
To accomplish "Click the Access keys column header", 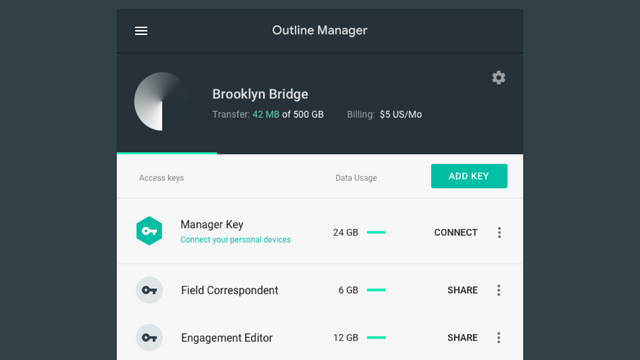I will pyautogui.click(x=161, y=178).
